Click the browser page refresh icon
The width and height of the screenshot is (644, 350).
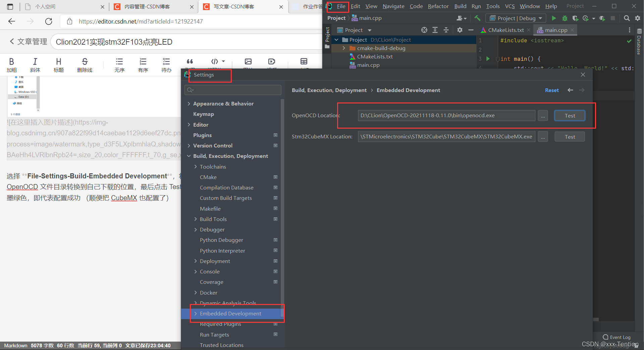tap(49, 21)
